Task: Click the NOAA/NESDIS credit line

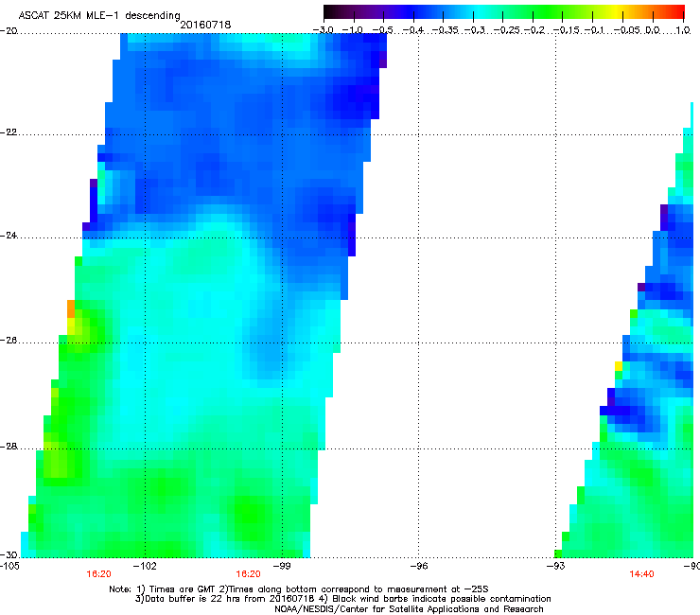Action: pos(409,608)
